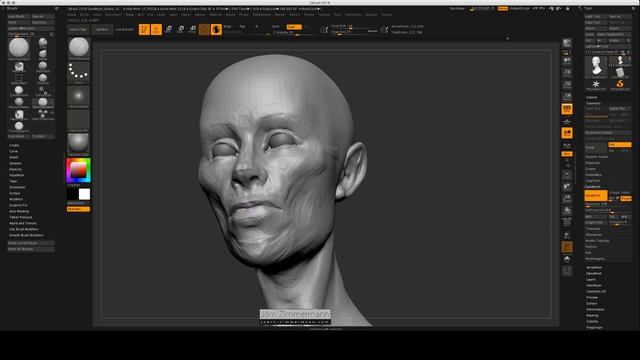The width and height of the screenshot is (640, 360).
Task: Expand the Auto Masking subpalette
Action: [x=19, y=211]
